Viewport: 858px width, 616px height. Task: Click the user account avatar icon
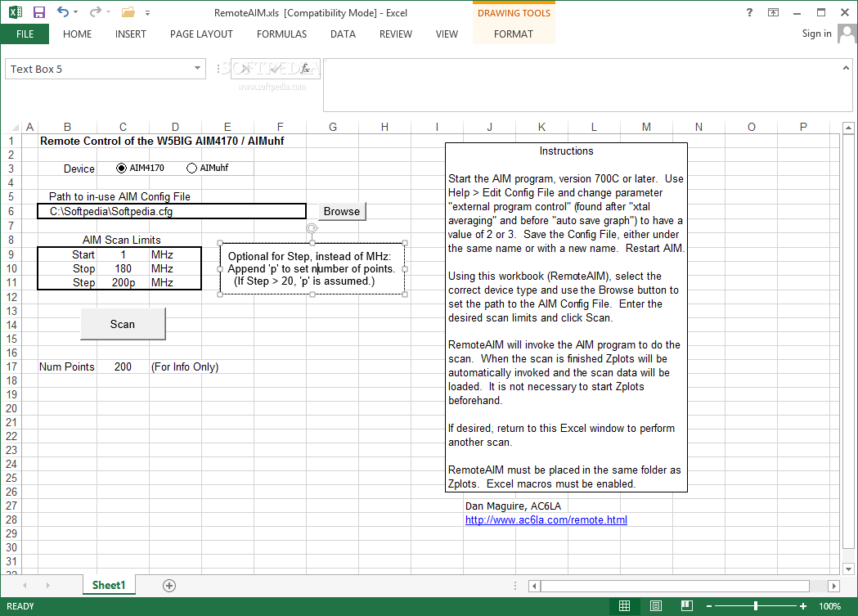(x=847, y=34)
